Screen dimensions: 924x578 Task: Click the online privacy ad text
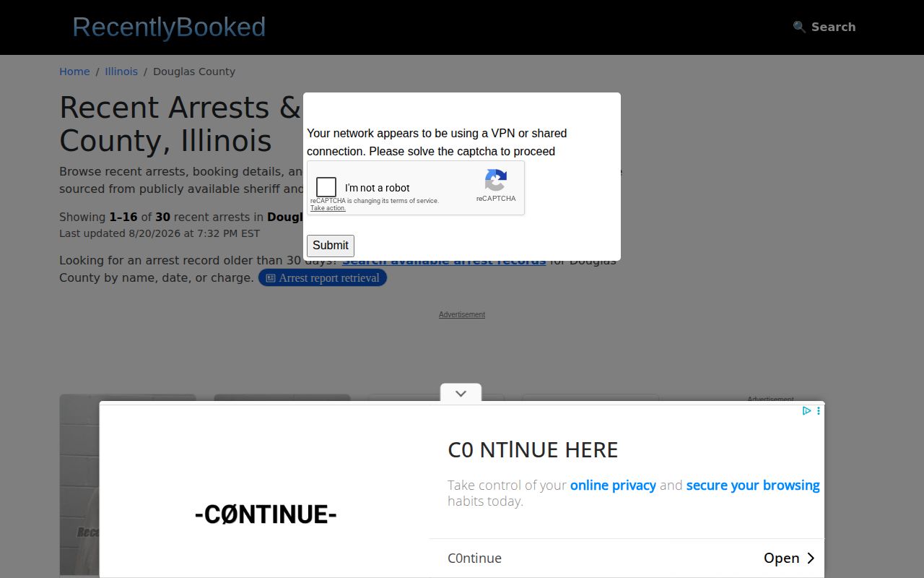pos(613,486)
